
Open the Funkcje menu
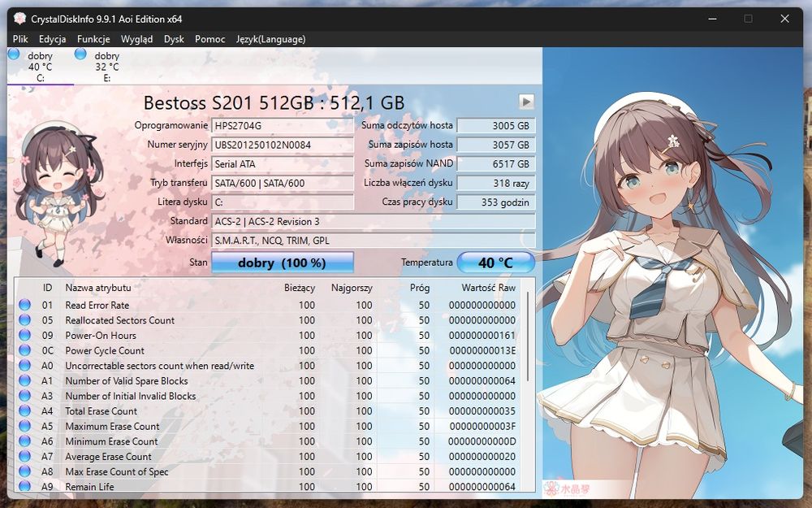tap(93, 39)
